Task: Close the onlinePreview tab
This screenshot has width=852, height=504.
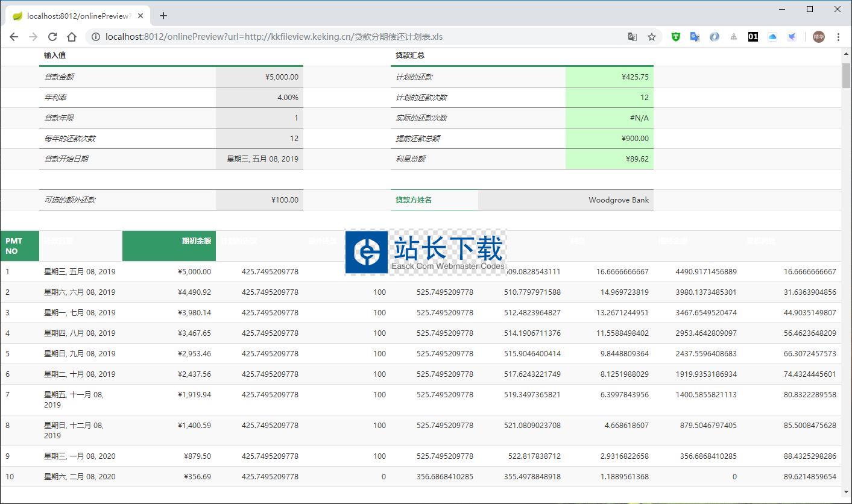Action: point(140,16)
